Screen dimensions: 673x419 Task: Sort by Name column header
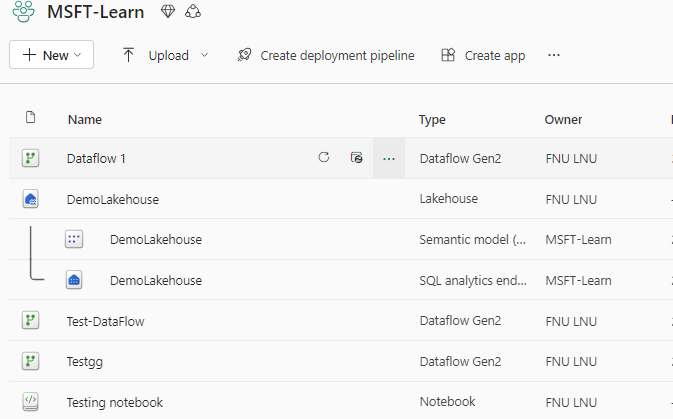tap(85, 119)
